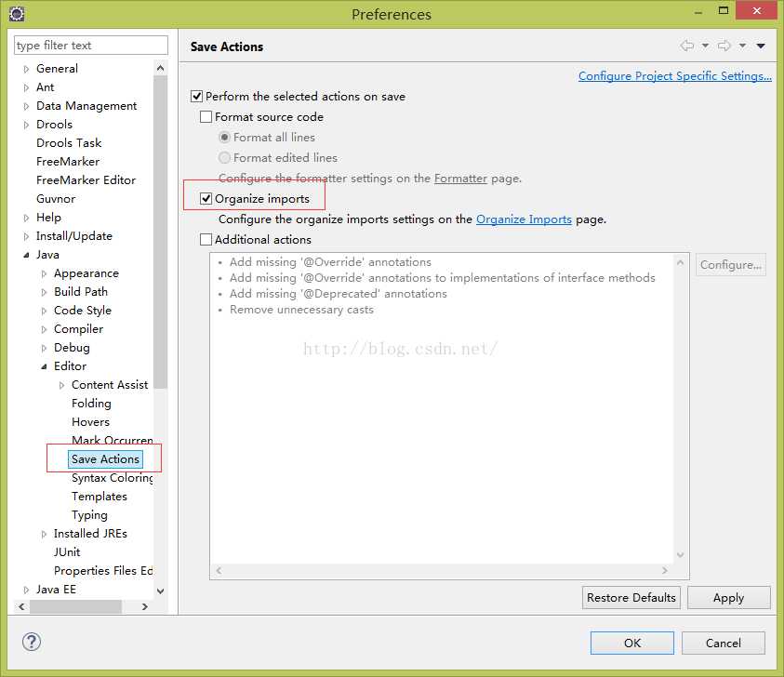Open the Organize Imports page link
This screenshot has height=677, width=784.
click(524, 219)
